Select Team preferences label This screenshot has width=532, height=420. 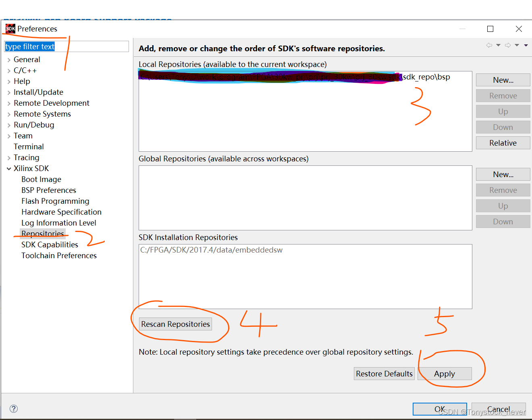23,136
